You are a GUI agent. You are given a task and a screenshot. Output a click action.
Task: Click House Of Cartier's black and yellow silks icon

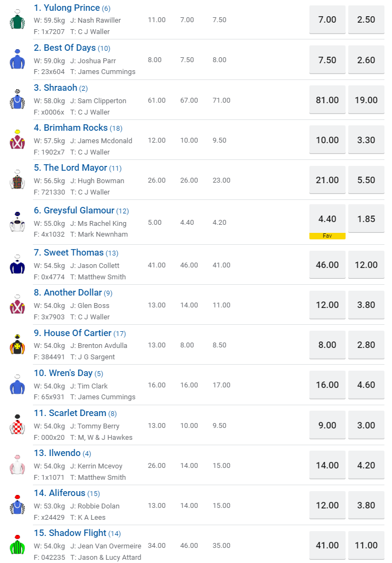[17, 345]
